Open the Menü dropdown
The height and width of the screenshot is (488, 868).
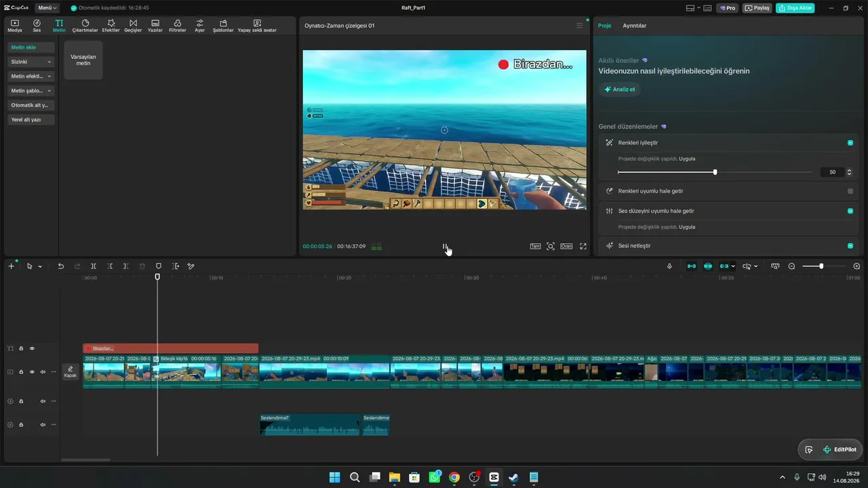pos(47,8)
